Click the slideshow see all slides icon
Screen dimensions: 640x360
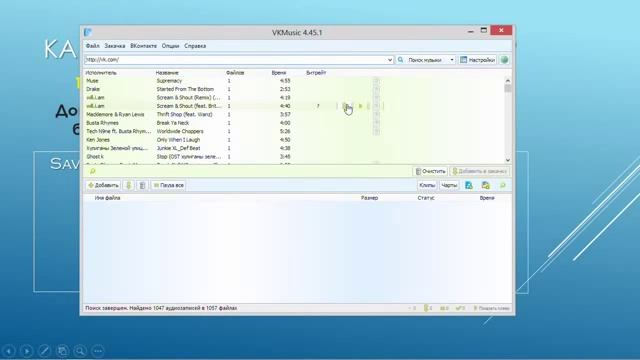[62, 351]
